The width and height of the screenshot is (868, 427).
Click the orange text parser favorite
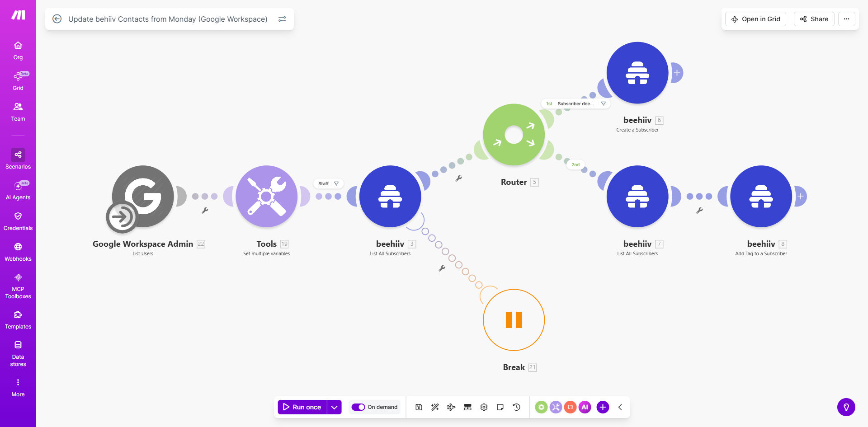tap(570, 407)
